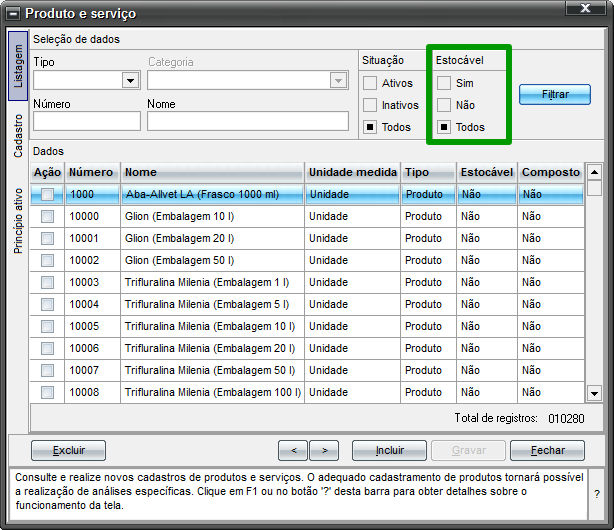Click the Número input field
The width and height of the screenshot is (614, 530).
(x=87, y=121)
